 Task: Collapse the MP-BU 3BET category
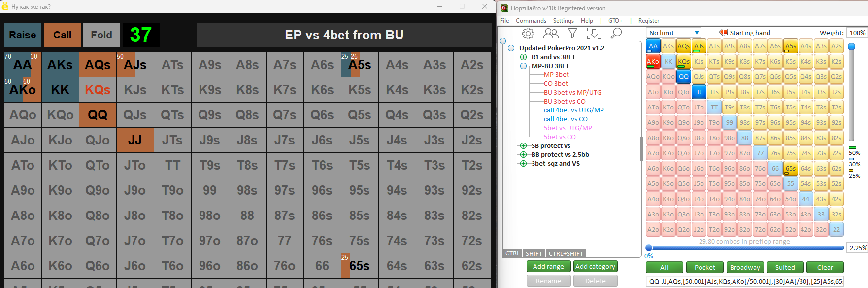coord(523,66)
